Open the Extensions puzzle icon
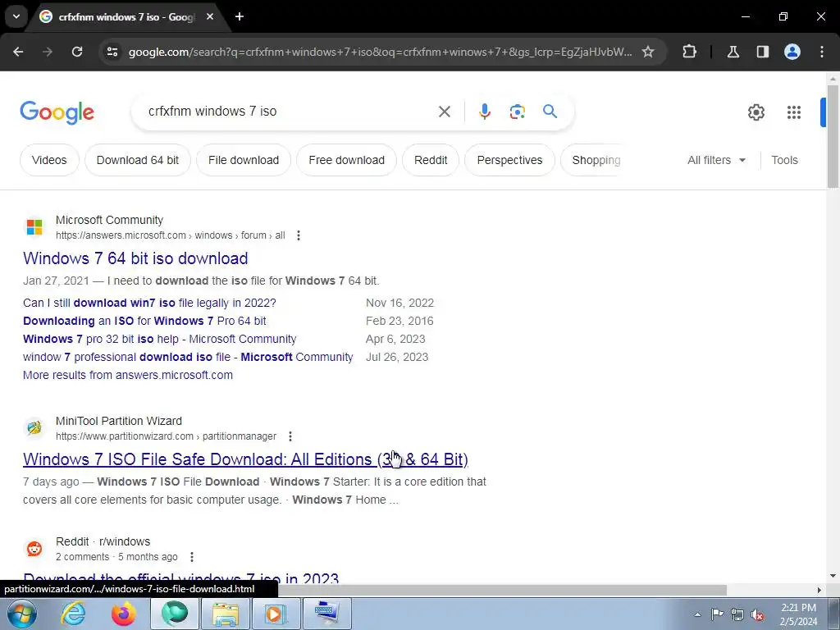840x630 pixels. (689, 52)
